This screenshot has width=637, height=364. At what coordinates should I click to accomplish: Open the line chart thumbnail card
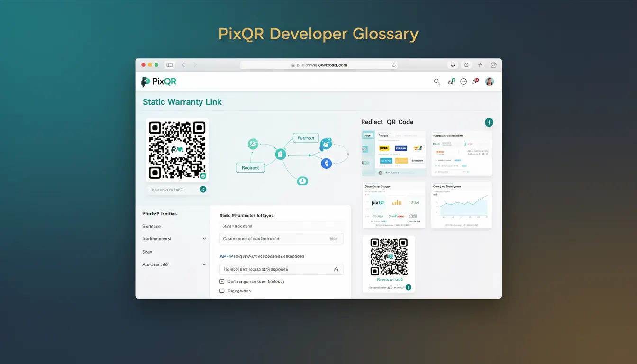[x=462, y=205]
